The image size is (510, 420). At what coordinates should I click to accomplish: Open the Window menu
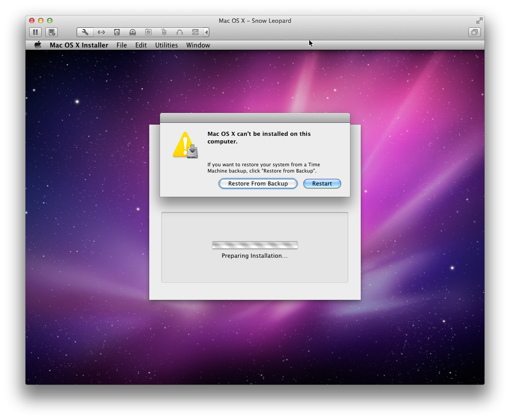pos(198,45)
